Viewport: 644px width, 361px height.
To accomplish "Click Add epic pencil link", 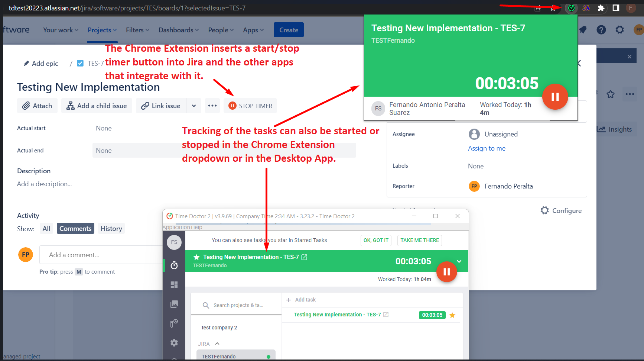I will coord(41,64).
